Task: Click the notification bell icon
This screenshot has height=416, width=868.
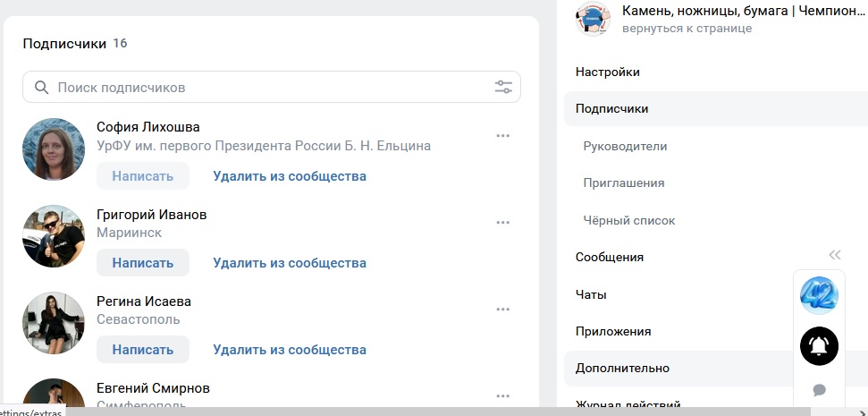Action: pos(819,345)
